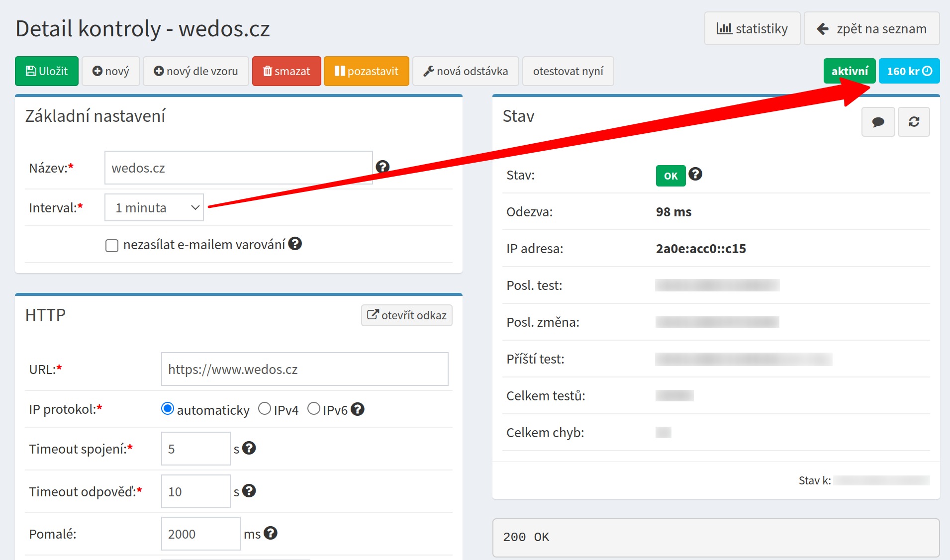Click the Celkem testů label
950x560 pixels.
coord(546,396)
